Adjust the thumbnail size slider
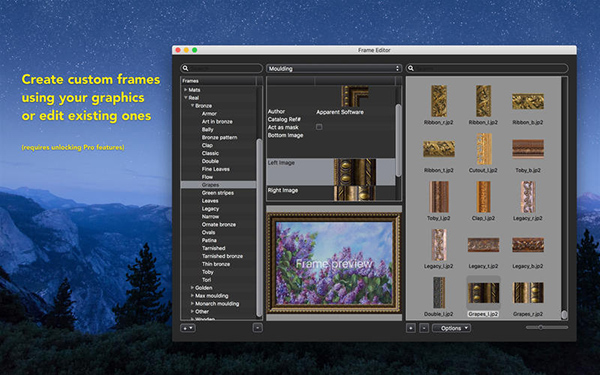Image resolution: width=600 pixels, height=375 pixels. [540, 328]
